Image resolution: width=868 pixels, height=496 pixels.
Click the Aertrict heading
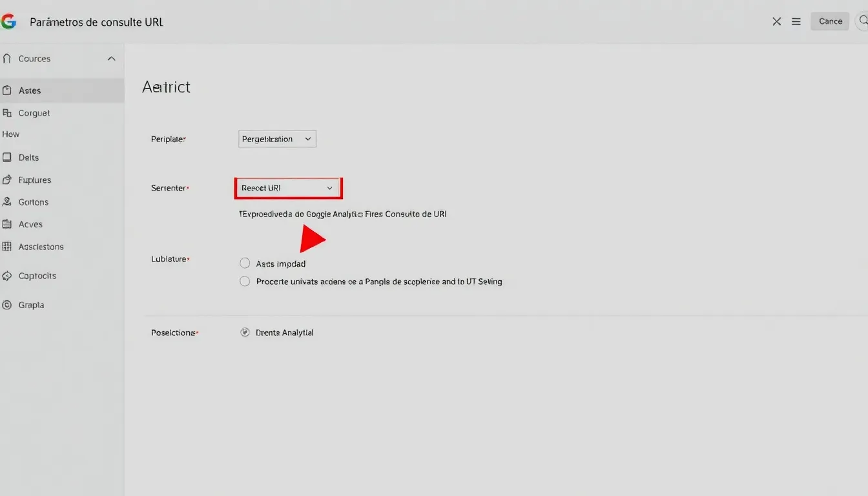pyautogui.click(x=166, y=87)
